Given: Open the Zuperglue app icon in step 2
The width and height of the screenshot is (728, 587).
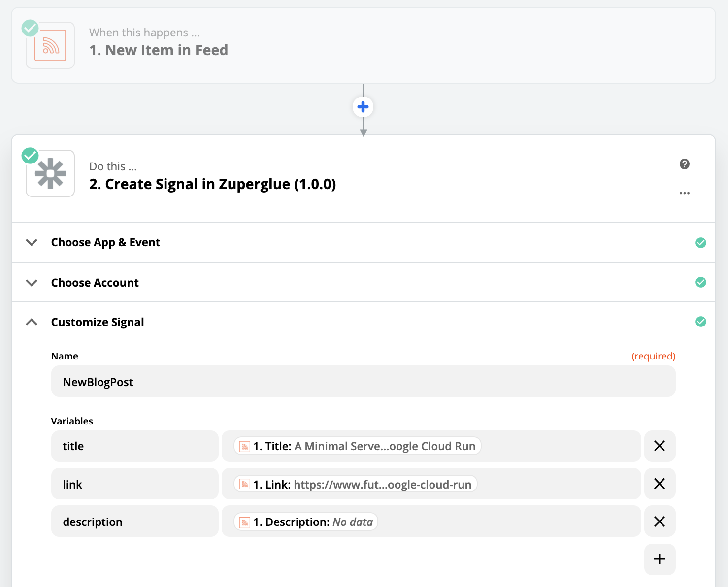Looking at the screenshot, I should [x=50, y=173].
